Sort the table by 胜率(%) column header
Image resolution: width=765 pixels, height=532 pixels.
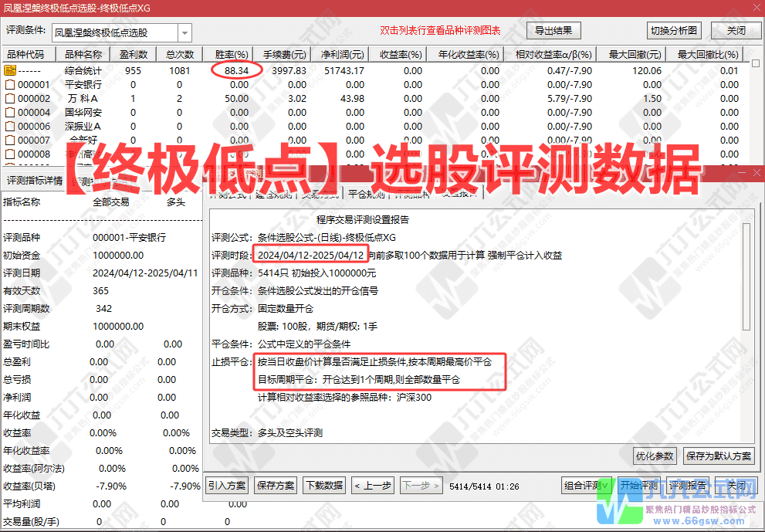click(229, 53)
